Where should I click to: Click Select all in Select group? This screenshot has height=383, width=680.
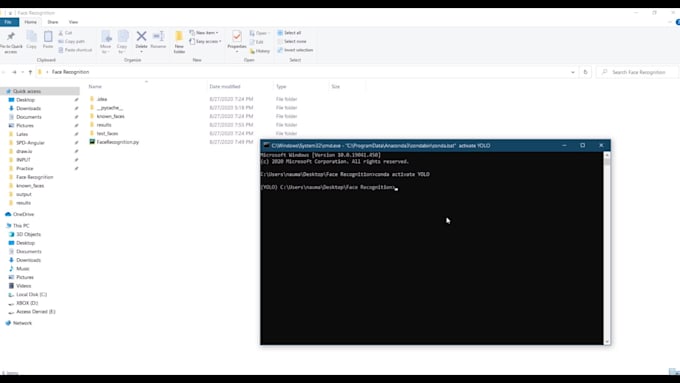tap(289, 33)
